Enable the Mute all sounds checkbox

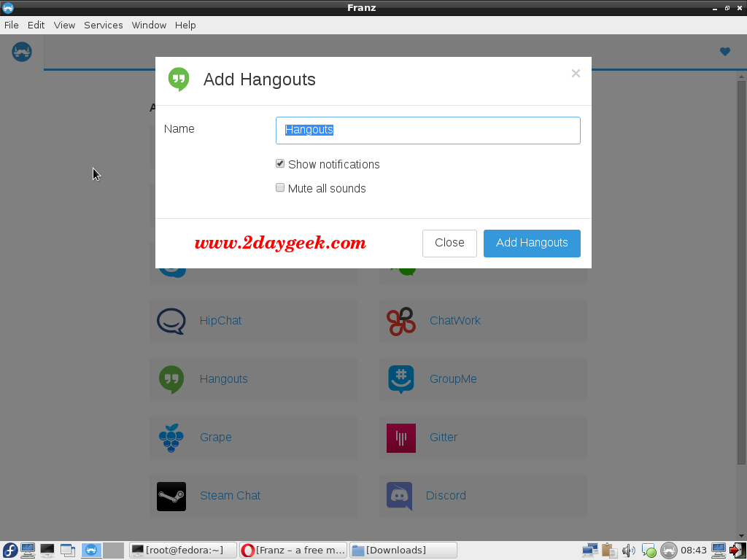[x=280, y=187]
